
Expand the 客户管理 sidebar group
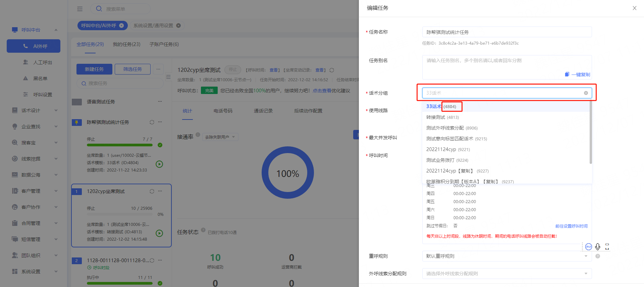56,191
